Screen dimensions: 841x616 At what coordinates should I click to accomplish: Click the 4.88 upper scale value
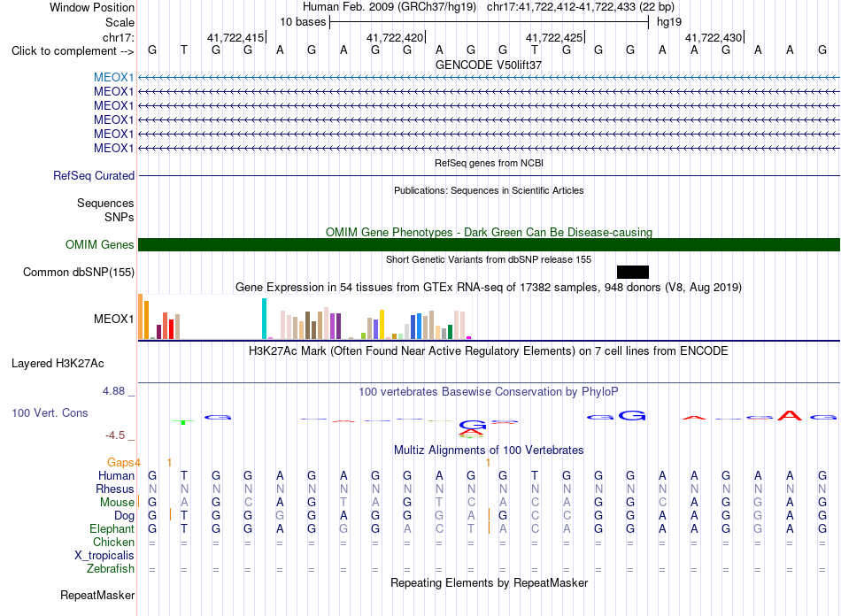[113, 391]
